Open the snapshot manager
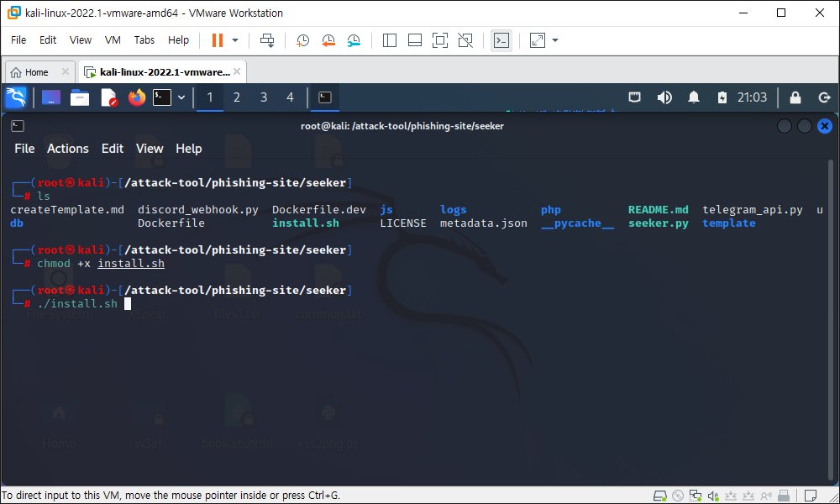Screen dimensions: 840x504 point(354,40)
